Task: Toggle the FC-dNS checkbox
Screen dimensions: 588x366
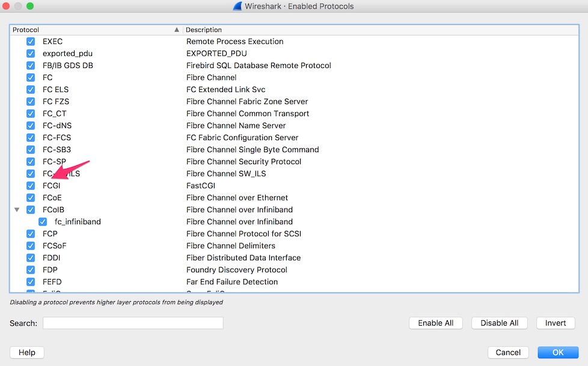Action: point(31,125)
